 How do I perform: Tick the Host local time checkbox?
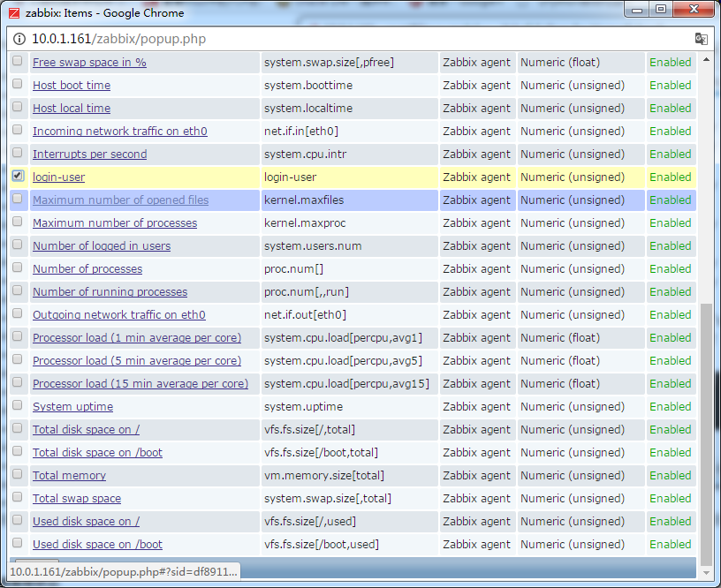(x=18, y=107)
